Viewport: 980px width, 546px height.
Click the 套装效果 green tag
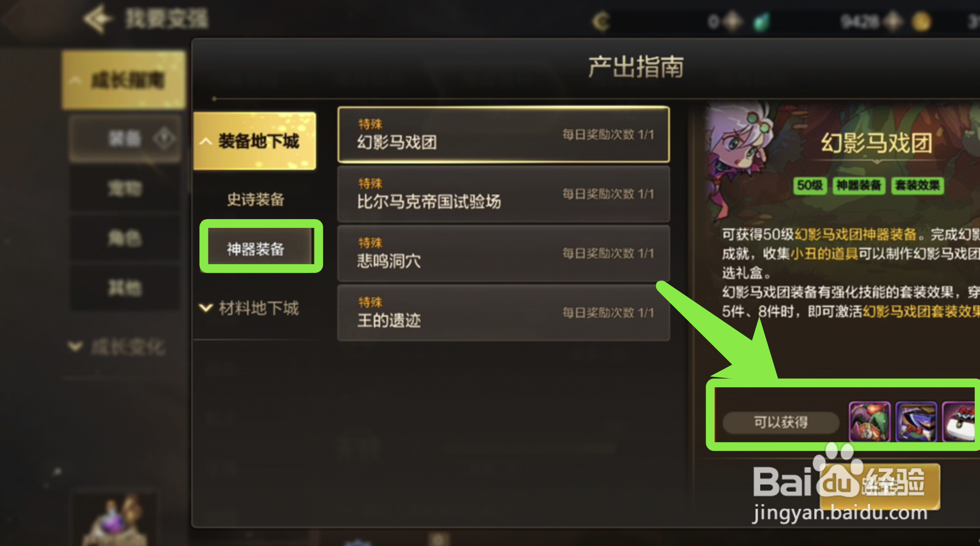coord(917,186)
